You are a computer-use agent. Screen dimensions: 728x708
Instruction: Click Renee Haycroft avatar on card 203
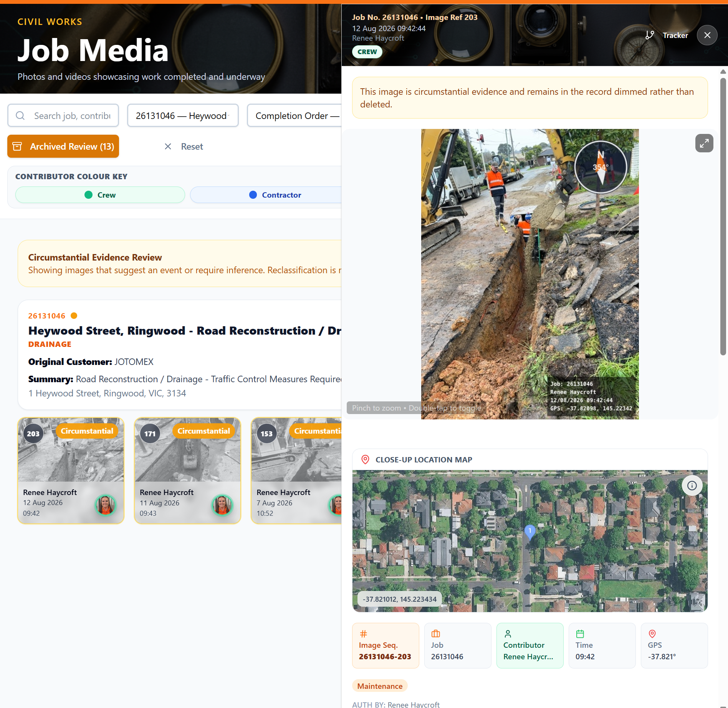coord(105,505)
